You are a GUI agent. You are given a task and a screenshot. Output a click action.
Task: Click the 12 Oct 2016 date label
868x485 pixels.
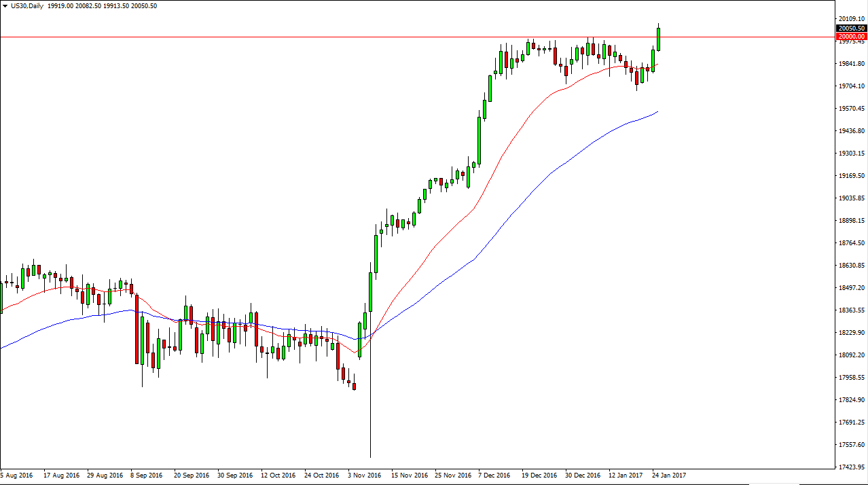point(278,475)
